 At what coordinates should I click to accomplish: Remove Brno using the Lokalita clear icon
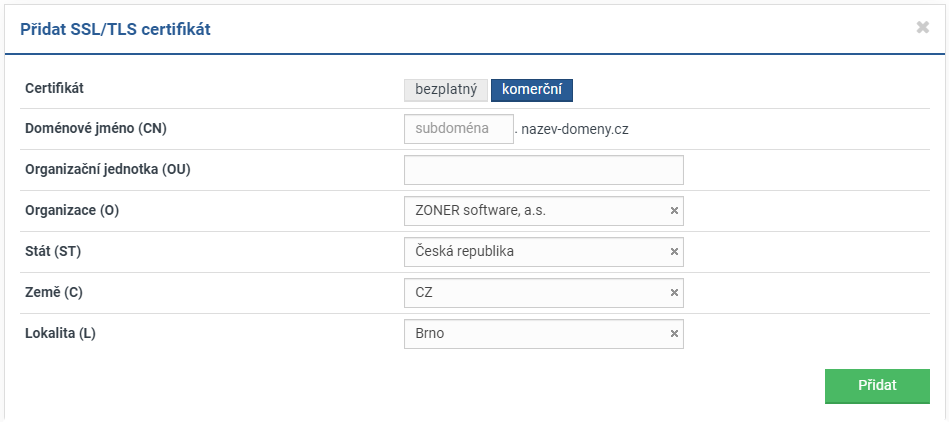tap(674, 334)
